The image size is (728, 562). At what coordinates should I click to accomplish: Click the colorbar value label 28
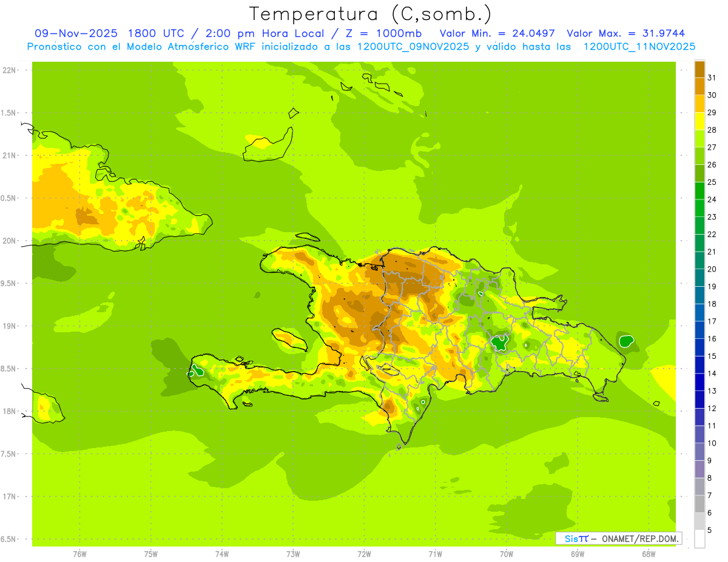point(712,130)
